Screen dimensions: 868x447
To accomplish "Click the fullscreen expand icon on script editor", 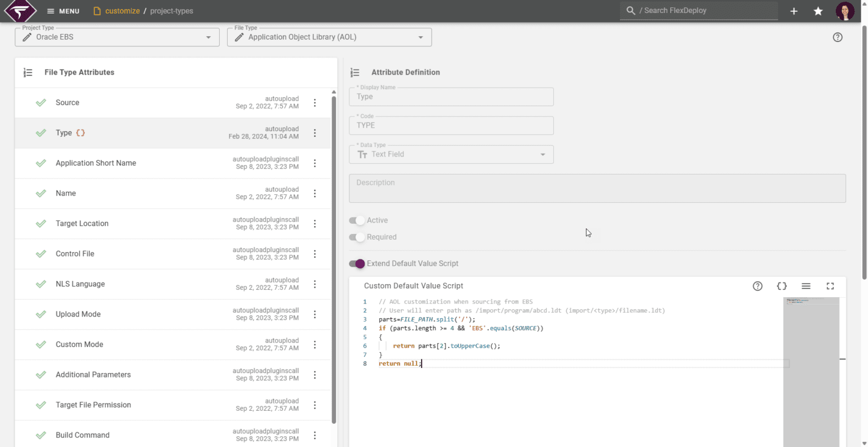I will coord(830,286).
